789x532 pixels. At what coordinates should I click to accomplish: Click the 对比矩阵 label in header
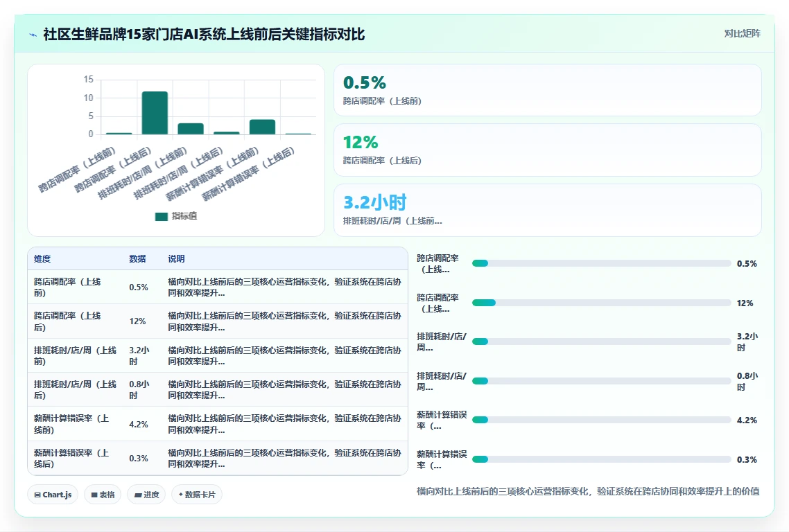743,34
